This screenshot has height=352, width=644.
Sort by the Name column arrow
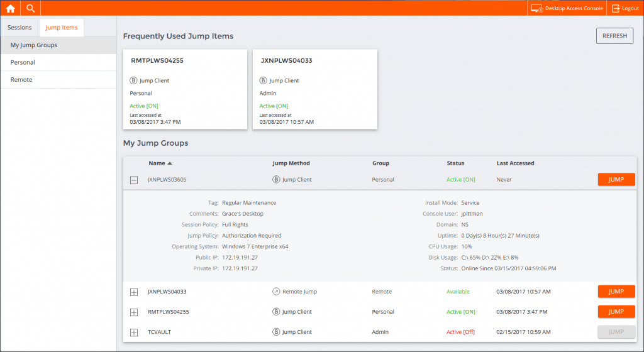[x=170, y=163]
